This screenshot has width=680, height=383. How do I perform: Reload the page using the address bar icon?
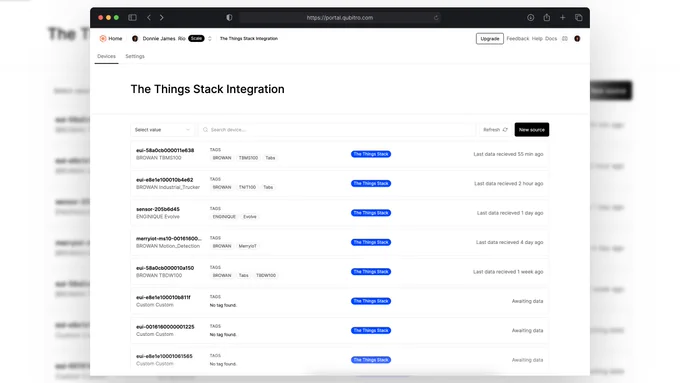coord(436,18)
